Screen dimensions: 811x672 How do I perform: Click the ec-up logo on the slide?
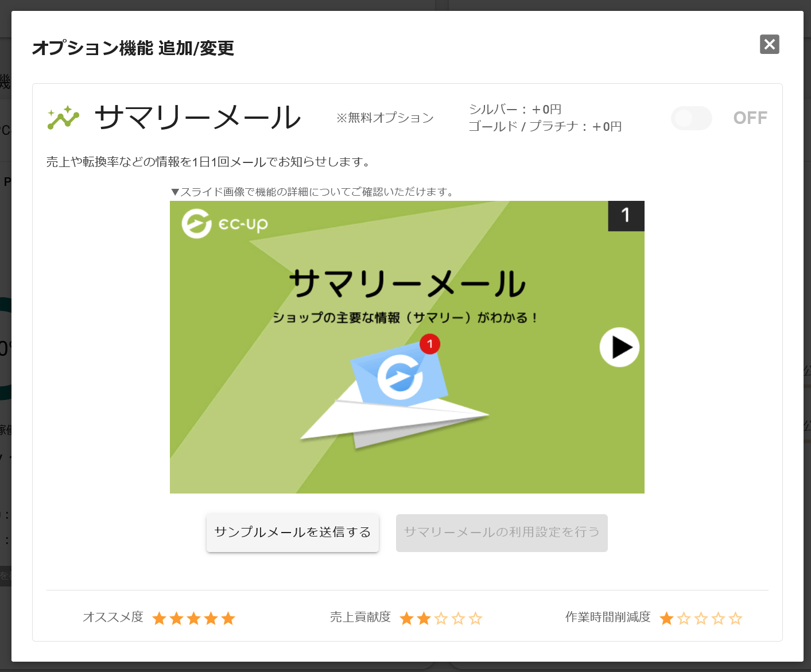pos(225,223)
